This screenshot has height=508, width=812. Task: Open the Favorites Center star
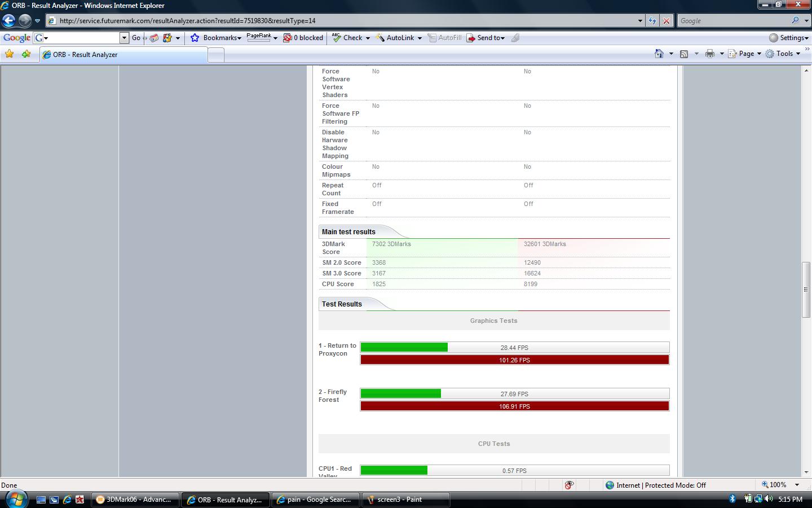click(x=10, y=54)
